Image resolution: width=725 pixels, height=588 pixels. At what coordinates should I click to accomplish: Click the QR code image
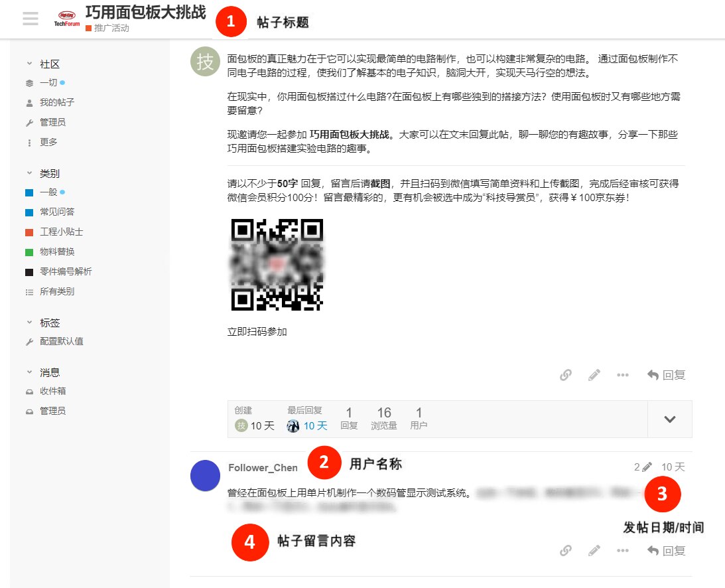click(x=277, y=265)
